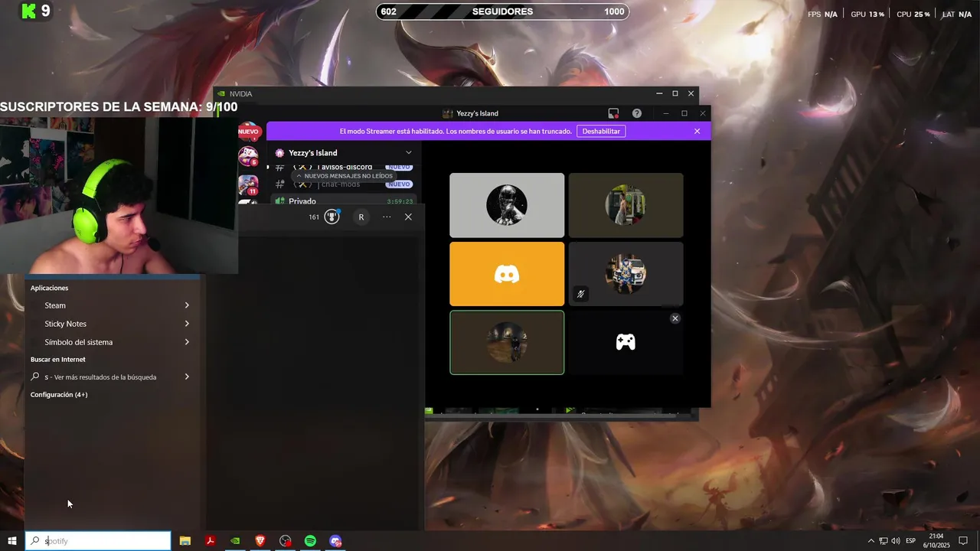980x551 pixels.
Task: Close the game controller activity tile
Action: pyautogui.click(x=675, y=318)
